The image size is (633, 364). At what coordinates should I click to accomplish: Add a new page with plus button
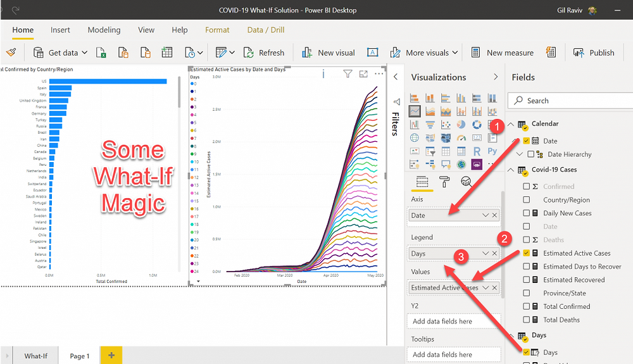(x=111, y=355)
